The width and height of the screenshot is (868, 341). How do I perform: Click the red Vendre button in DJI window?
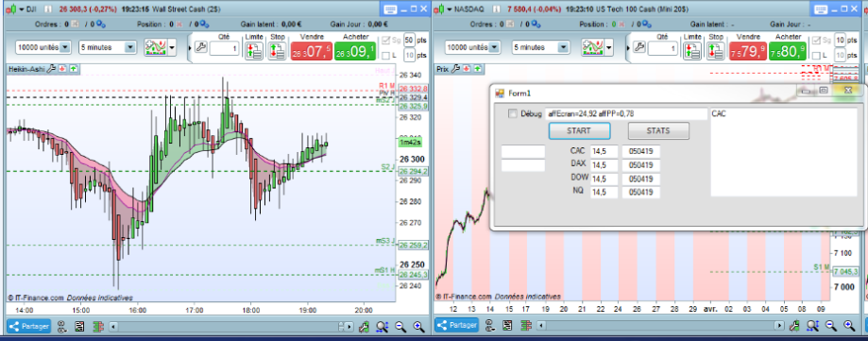coord(312,51)
